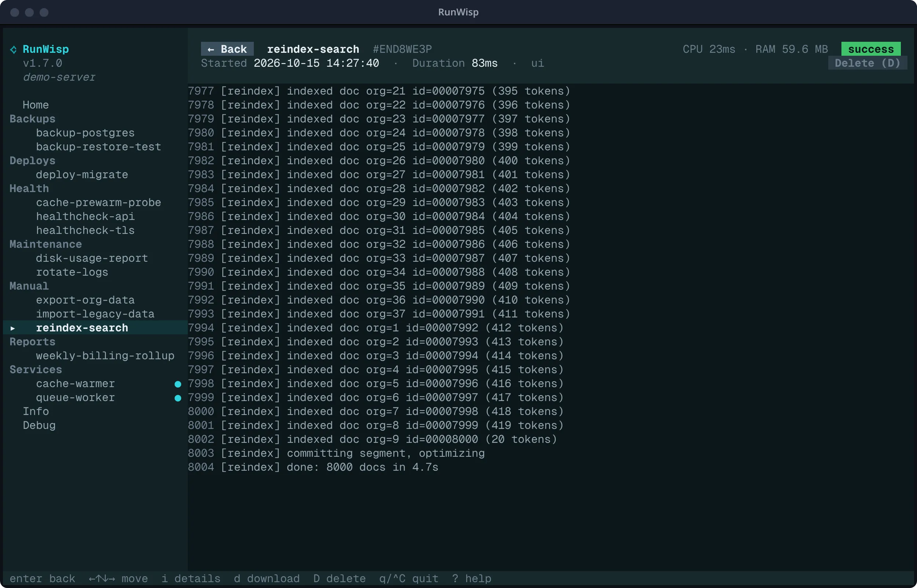Click the queue-worker running status dot
Image resolution: width=917 pixels, height=588 pixels.
(x=178, y=398)
